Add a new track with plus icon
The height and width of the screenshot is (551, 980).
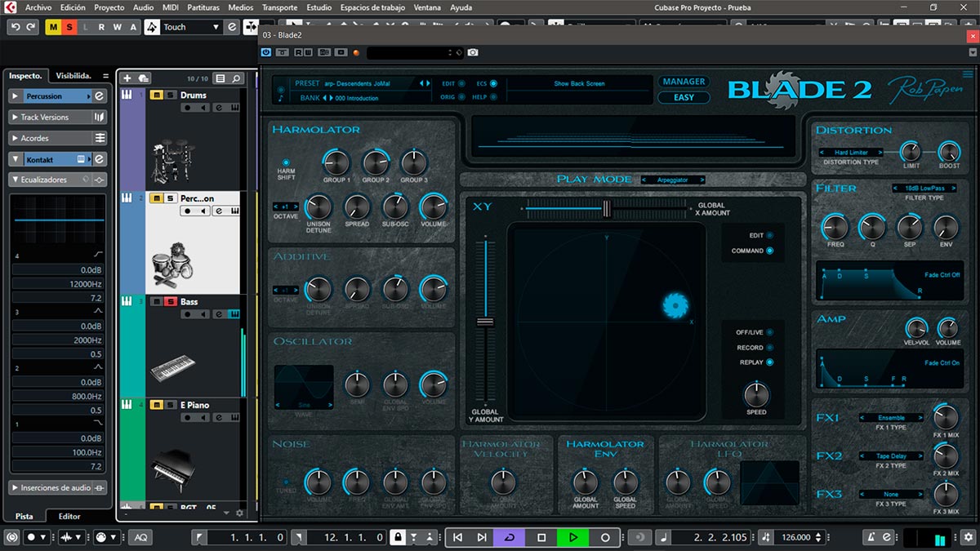click(127, 78)
